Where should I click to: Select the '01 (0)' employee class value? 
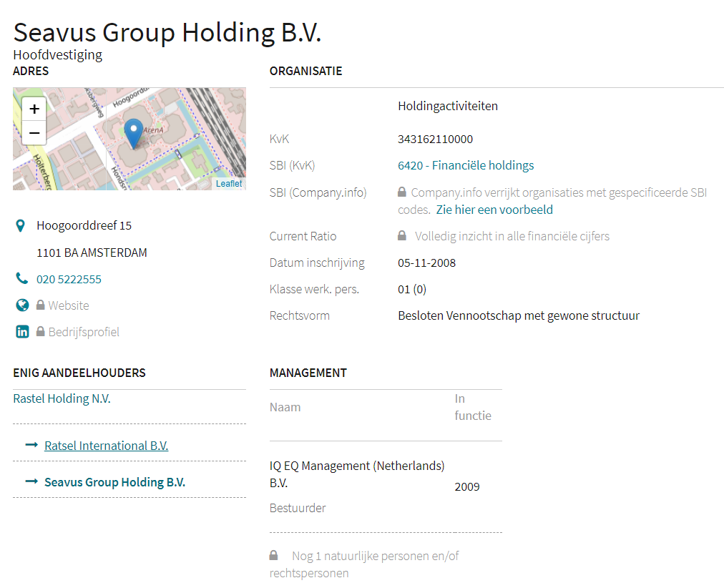(x=412, y=290)
